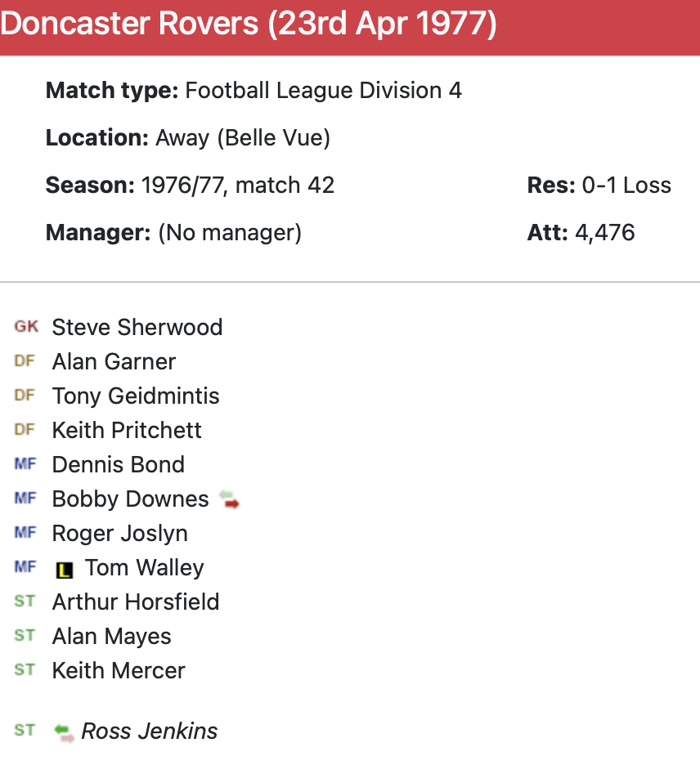The width and height of the screenshot is (700, 765).
Task: Click the yellow L badge beside Tom Walley
Action: pos(65,569)
